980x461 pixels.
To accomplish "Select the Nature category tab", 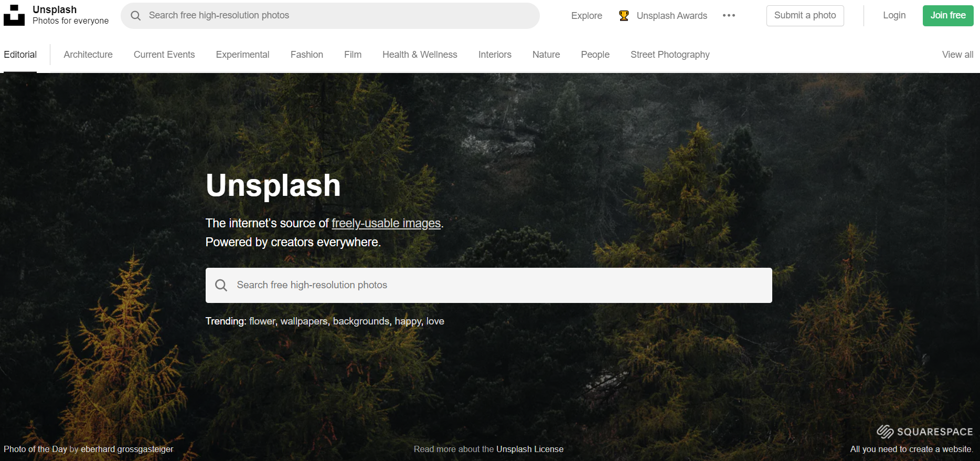I will coord(546,55).
